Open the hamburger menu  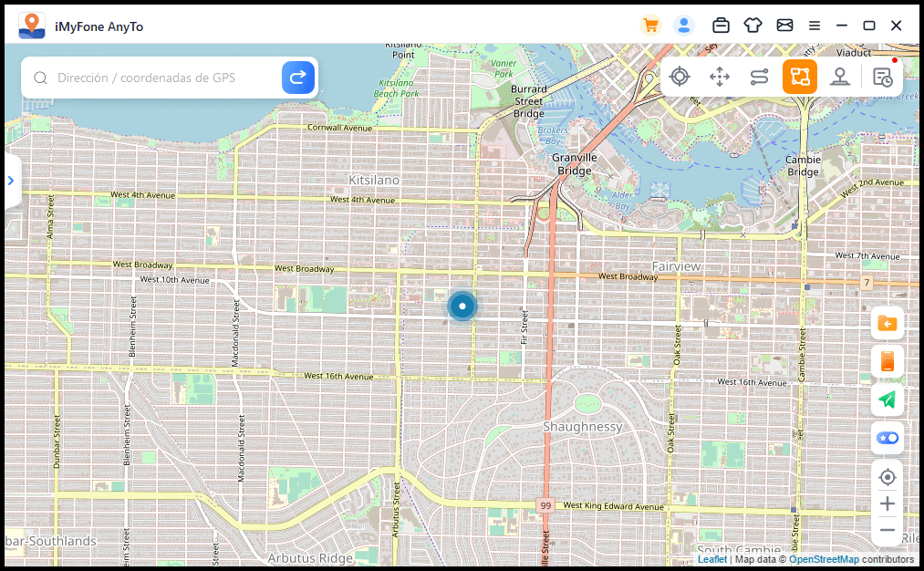click(x=814, y=26)
